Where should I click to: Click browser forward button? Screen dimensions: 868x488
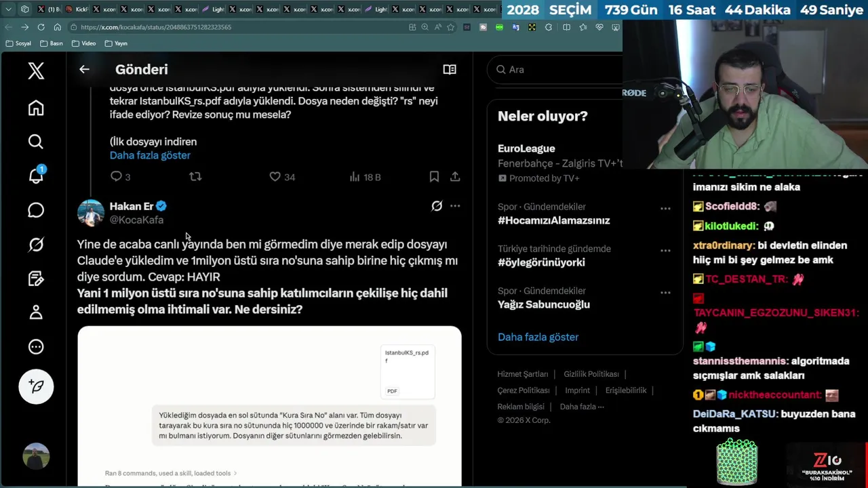point(24,27)
